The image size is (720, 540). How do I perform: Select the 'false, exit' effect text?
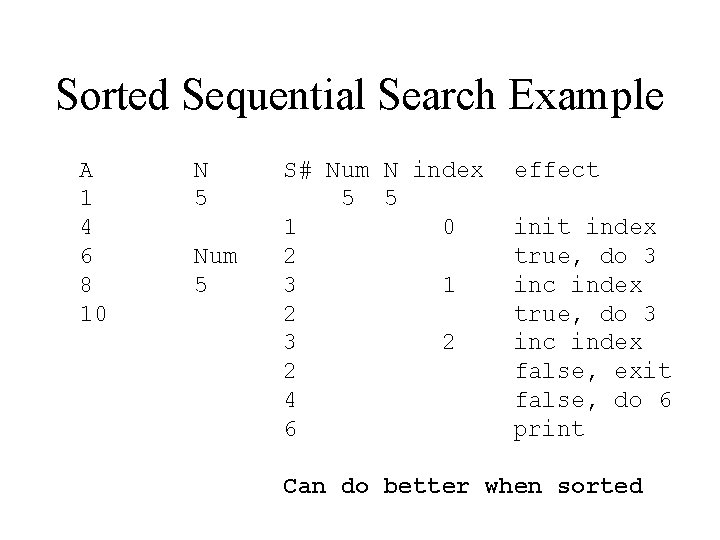click(592, 372)
